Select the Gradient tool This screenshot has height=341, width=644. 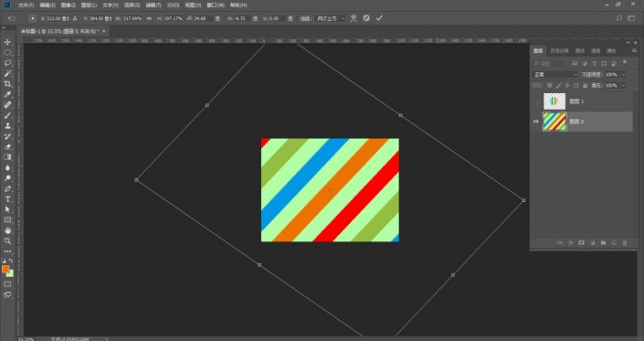pyautogui.click(x=7, y=157)
